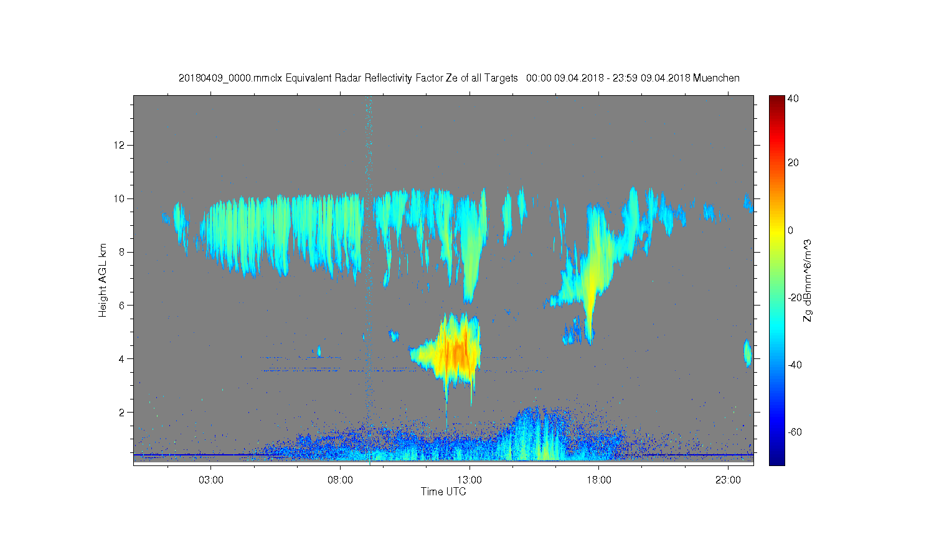Click the "Zg dBmm^6/m^3" colorbar label

click(x=807, y=281)
